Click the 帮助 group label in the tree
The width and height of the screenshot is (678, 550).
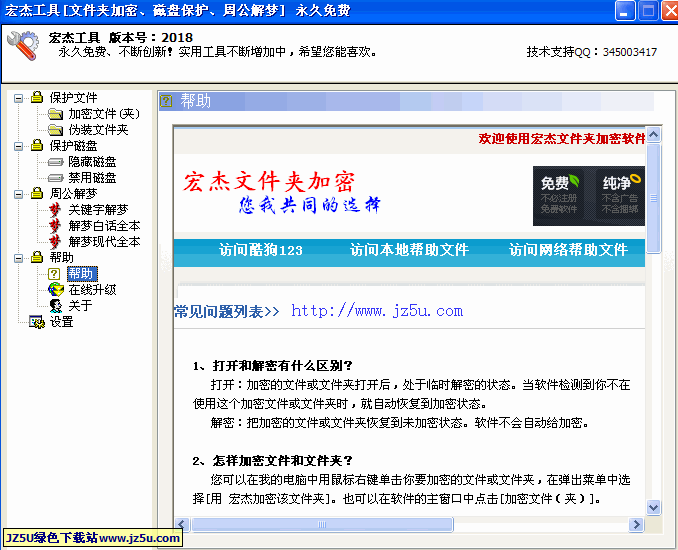tap(61, 258)
